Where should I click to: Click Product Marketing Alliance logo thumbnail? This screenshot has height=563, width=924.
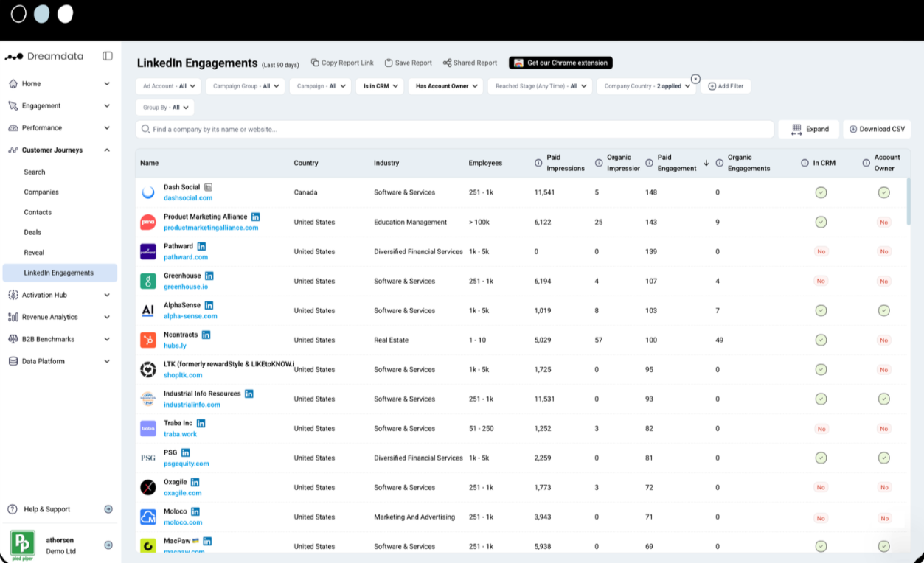point(148,222)
